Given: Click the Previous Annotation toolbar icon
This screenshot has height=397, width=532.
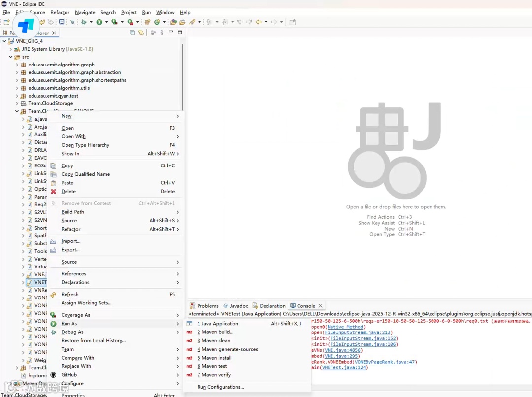Looking at the screenshot, I should tap(225, 22).
